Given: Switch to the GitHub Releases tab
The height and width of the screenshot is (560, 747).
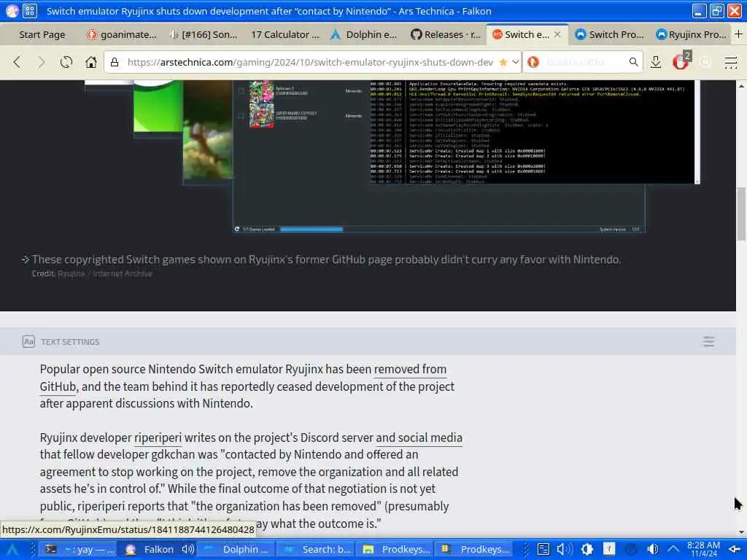Looking at the screenshot, I should (446, 35).
